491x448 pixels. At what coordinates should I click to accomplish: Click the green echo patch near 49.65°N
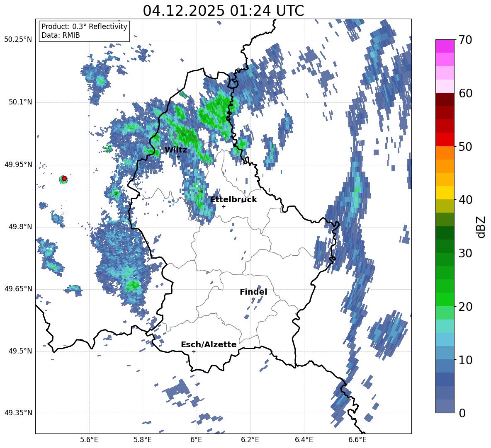133,285
